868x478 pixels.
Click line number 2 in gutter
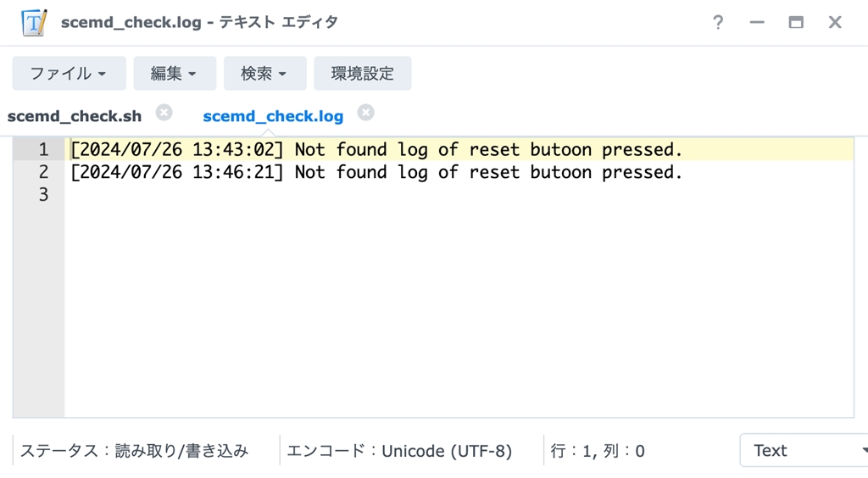click(x=42, y=172)
